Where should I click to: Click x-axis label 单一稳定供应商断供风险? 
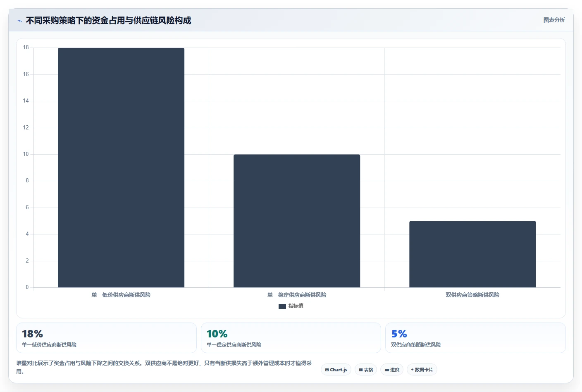tap(297, 295)
